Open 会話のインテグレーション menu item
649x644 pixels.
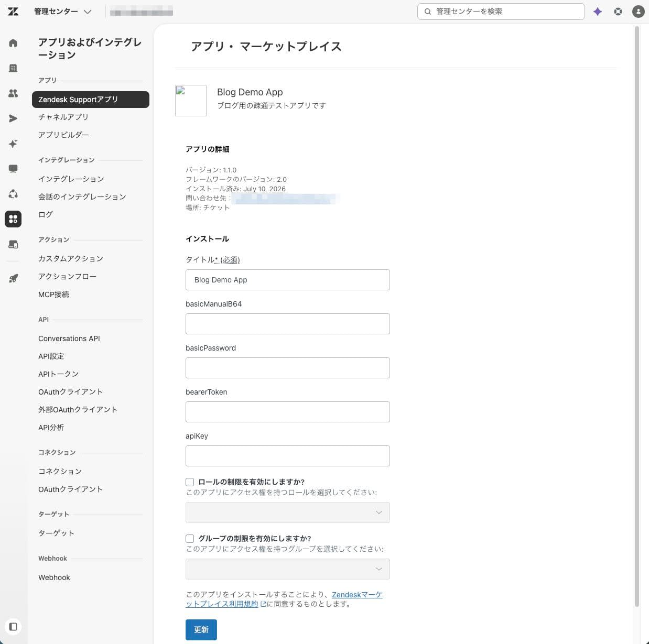[x=82, y=197]
